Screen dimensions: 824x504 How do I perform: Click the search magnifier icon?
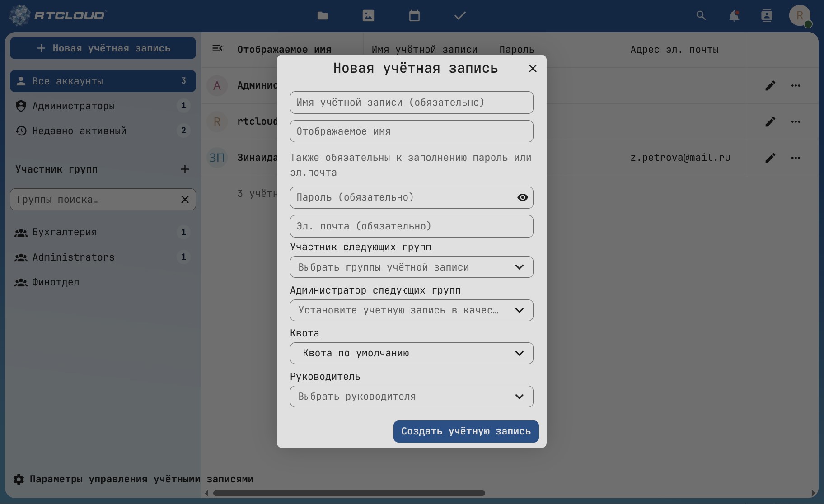[701, 16]
